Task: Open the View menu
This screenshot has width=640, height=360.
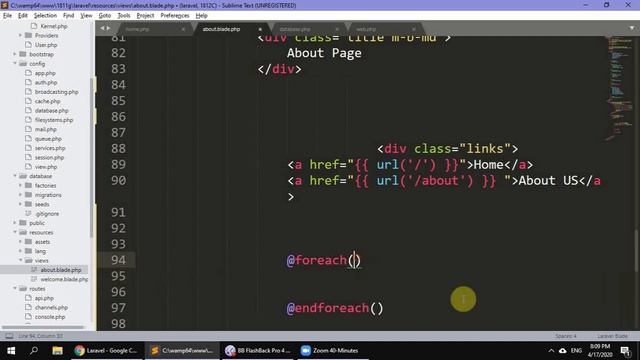Action: coord(86,16)
